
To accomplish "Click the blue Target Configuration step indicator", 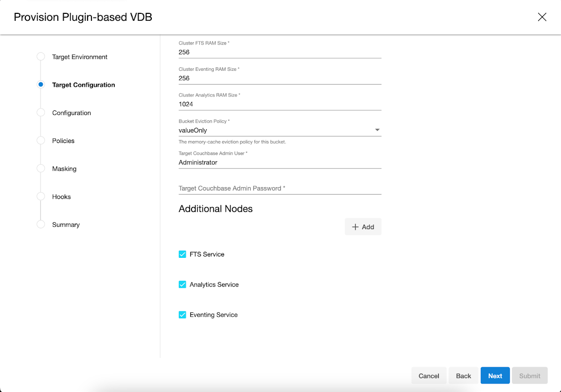I will pyautogui.click(x=41, y=85).
